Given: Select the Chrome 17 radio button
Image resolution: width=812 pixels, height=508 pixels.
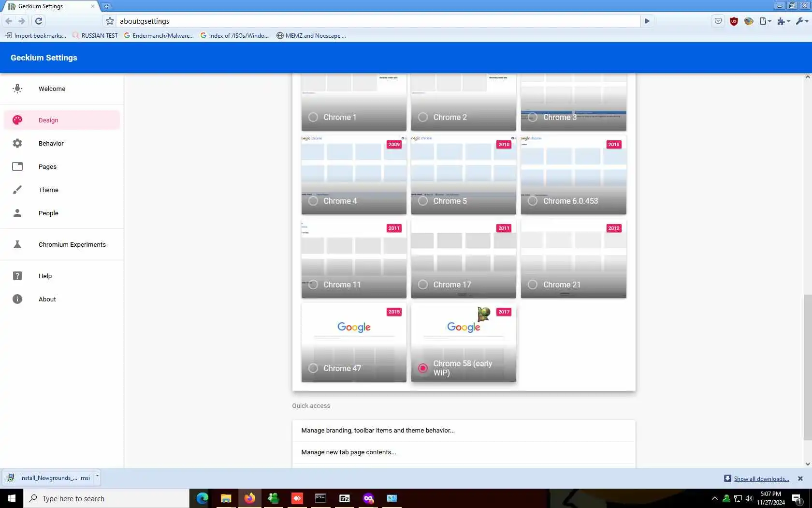Looking at the screenshot, I should pos(423,284).
